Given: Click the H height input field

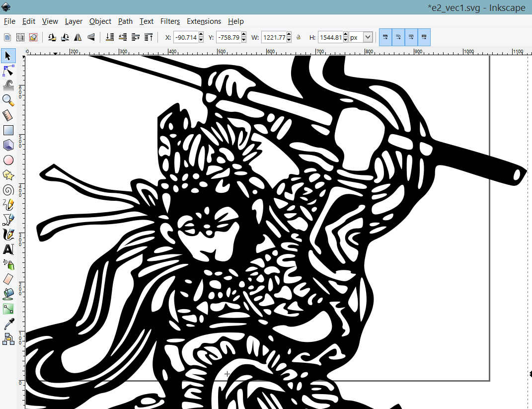Looking at the screenshot, I should pos(330,37).
